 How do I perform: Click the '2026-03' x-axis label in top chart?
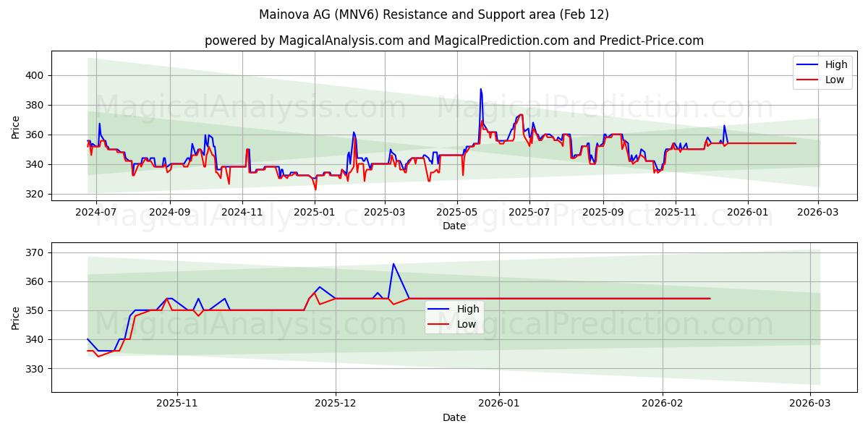coord(818,213)
